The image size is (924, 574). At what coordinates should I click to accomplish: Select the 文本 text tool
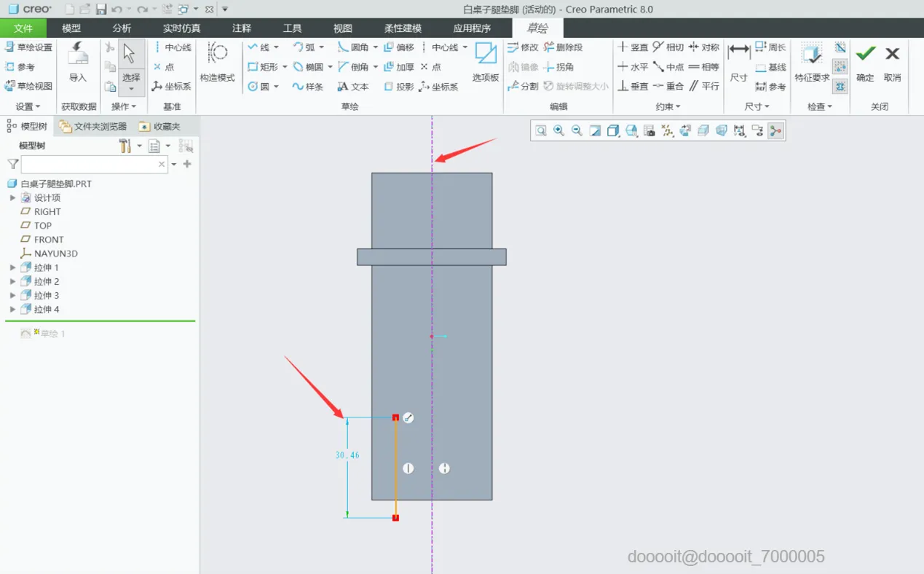pyautogui.click(x=353, y=87)
